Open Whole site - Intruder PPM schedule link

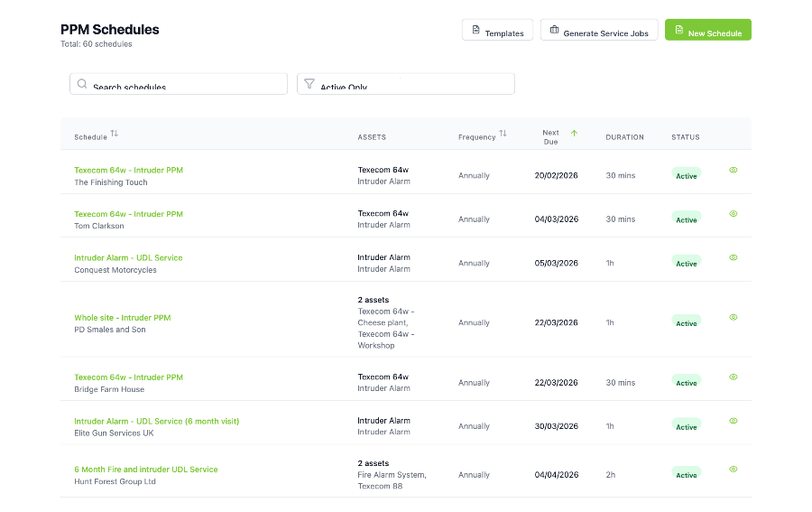tap(123, 318)
